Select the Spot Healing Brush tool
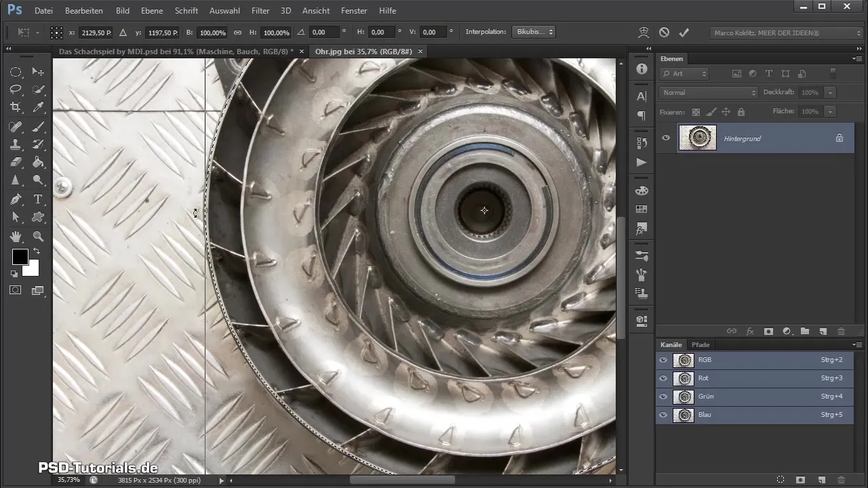868x488 pixels. pos(16,126)
